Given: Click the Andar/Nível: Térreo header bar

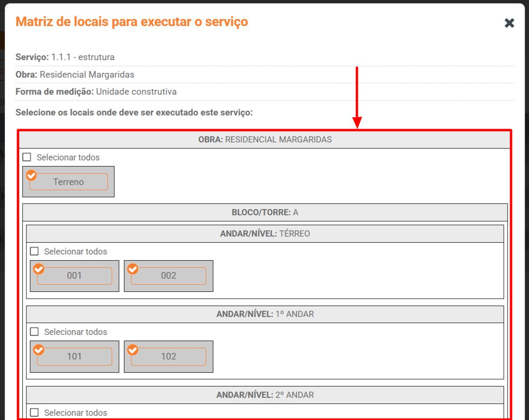Looking at the screenshot, I should tap(265, 234).
